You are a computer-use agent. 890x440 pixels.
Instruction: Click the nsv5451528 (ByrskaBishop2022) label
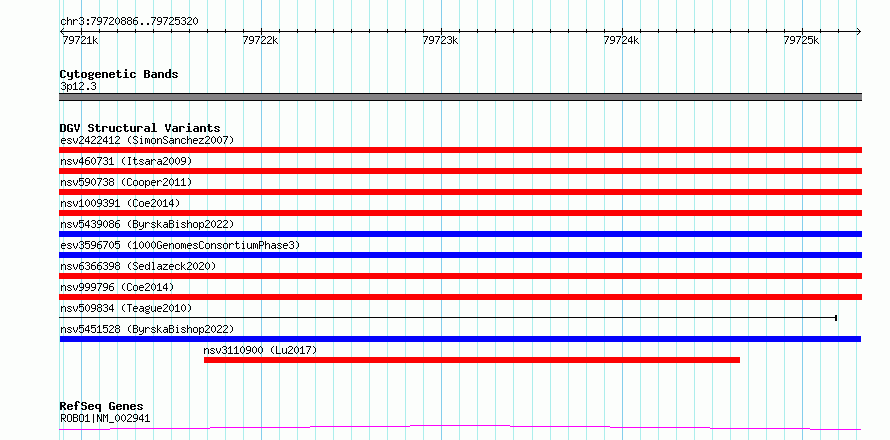click(x=147, y=329)
